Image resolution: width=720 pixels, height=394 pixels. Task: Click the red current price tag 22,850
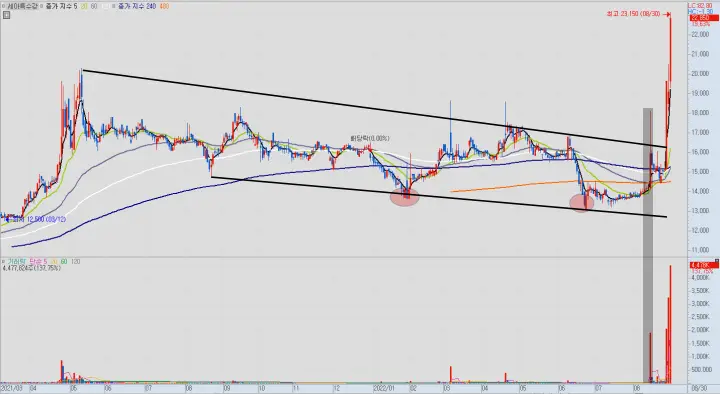[704, 18]
